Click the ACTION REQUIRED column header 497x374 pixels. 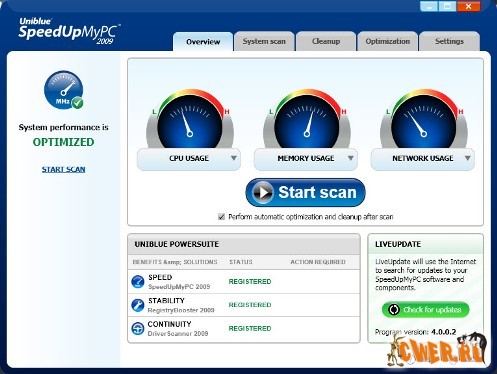318,262
